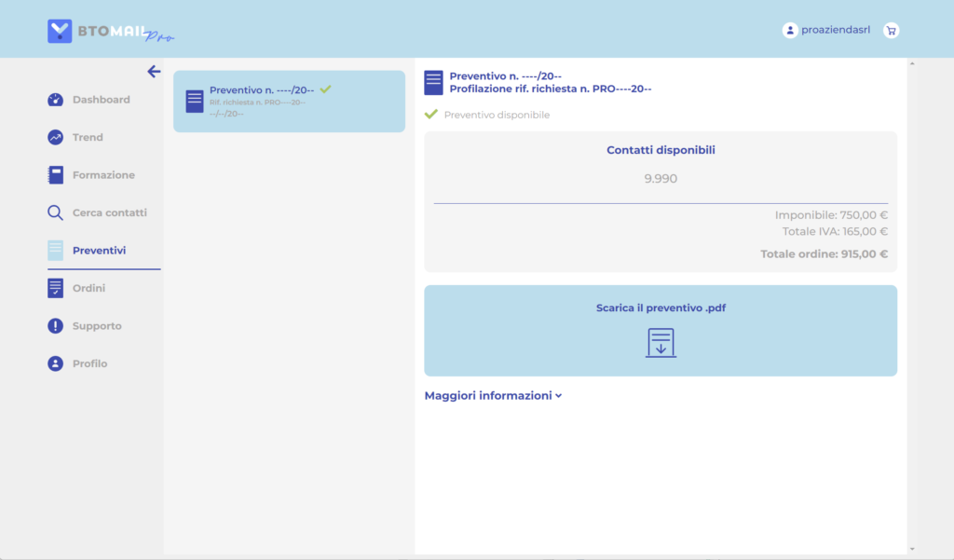
Task: Click the PDF download icon
Action: coord(661,342)
